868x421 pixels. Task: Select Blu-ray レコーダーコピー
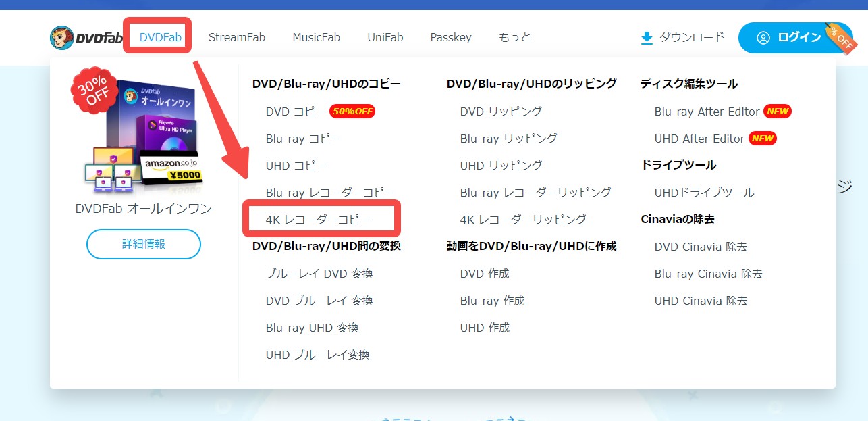330,193
